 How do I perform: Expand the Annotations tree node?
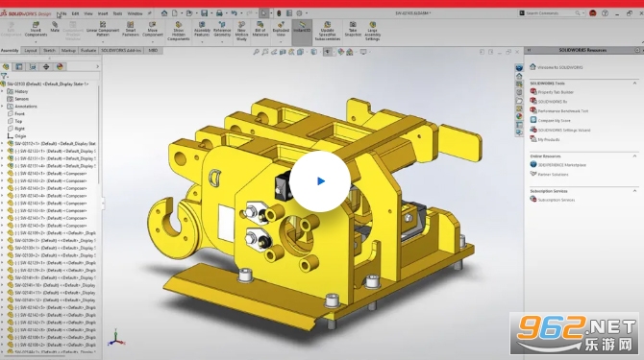point(3,107)
